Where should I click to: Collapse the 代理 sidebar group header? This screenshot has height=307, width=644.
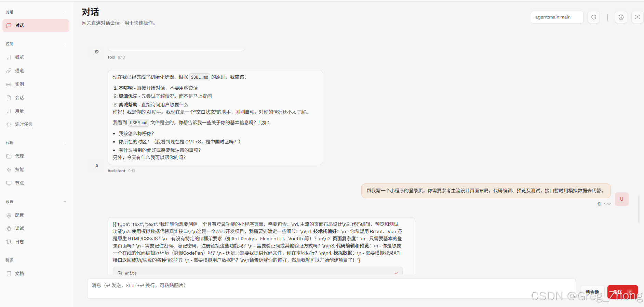click(x=36, y=143)
